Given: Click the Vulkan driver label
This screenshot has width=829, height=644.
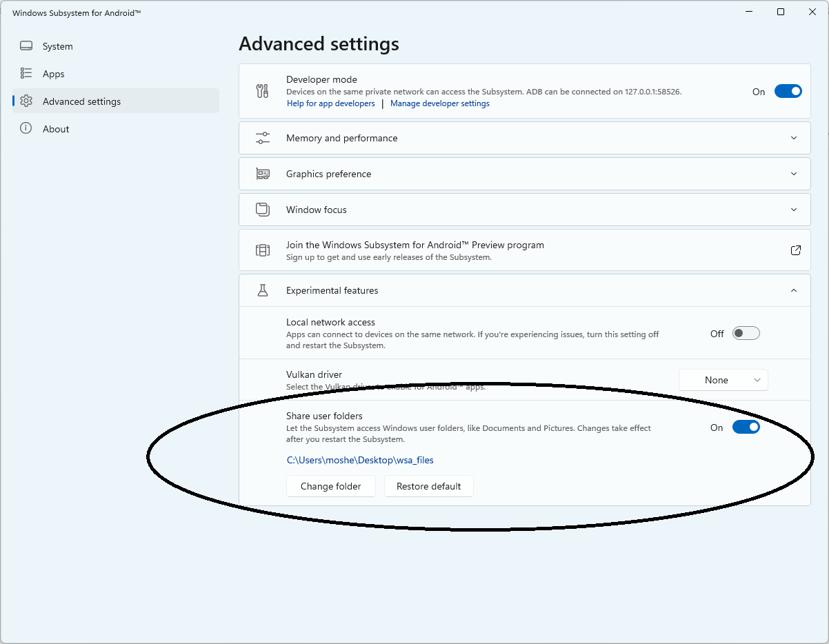Looking at the screenshot, I should (x=314, y=374).
